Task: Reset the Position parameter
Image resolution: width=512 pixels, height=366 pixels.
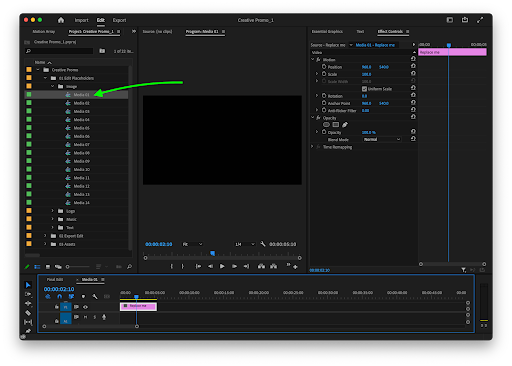Action: pos(413,66)
